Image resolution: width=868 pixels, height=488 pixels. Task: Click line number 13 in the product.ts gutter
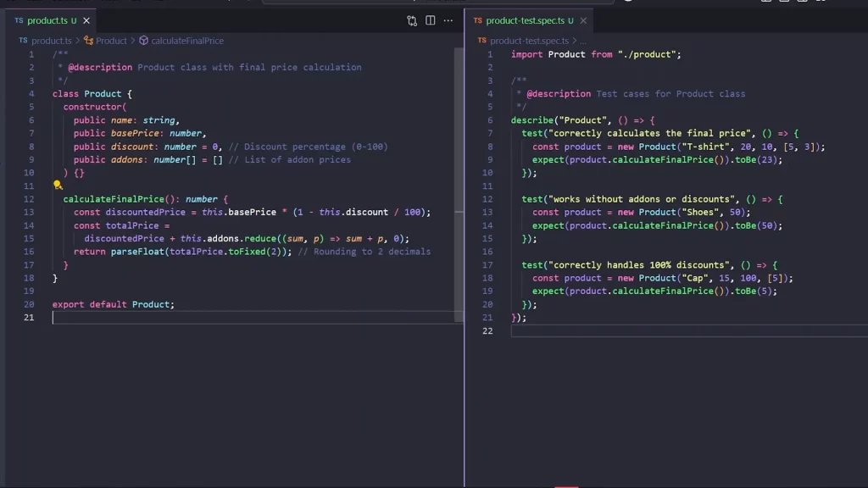(29, 212)
